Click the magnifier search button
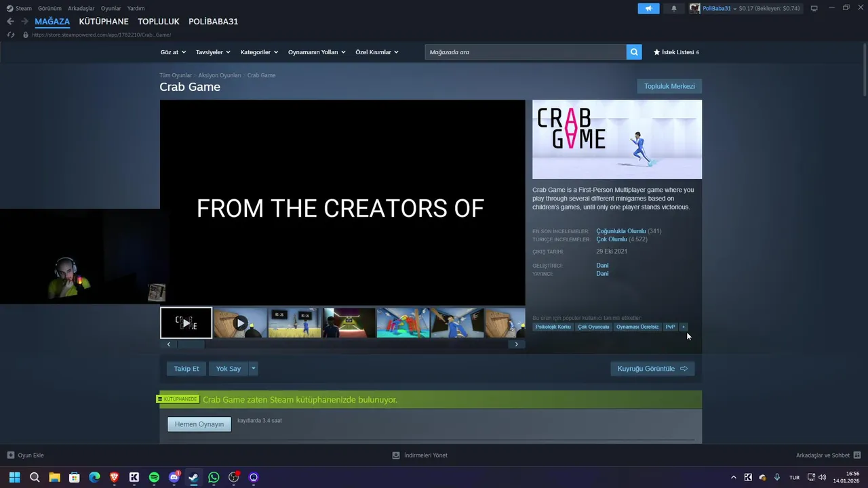868x488 pixels. (634, 52)
